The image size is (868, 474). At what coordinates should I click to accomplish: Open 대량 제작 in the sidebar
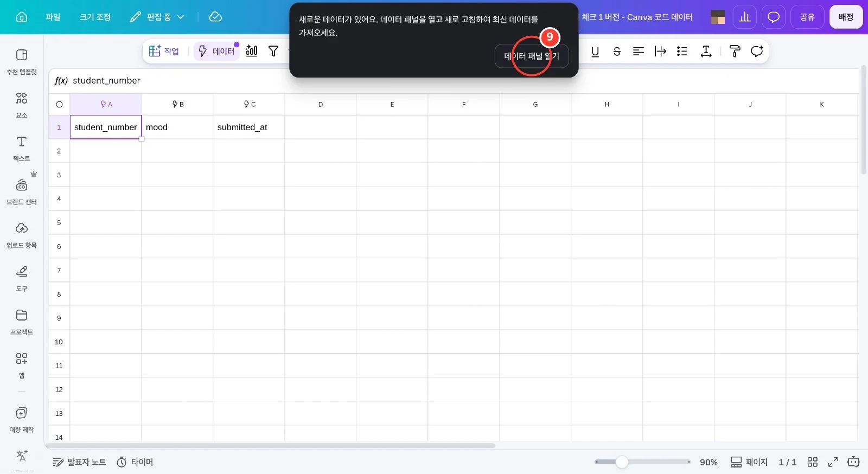22,420
